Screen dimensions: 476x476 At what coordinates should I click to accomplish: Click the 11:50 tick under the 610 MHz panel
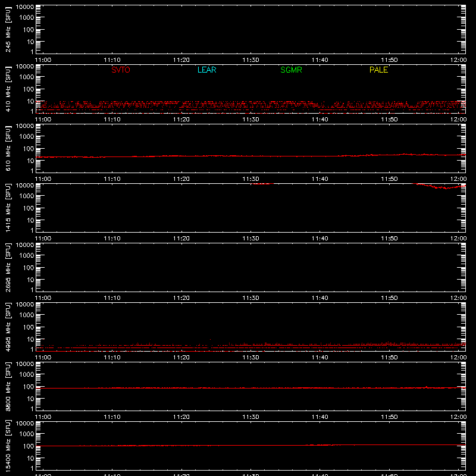click(389, 179)
